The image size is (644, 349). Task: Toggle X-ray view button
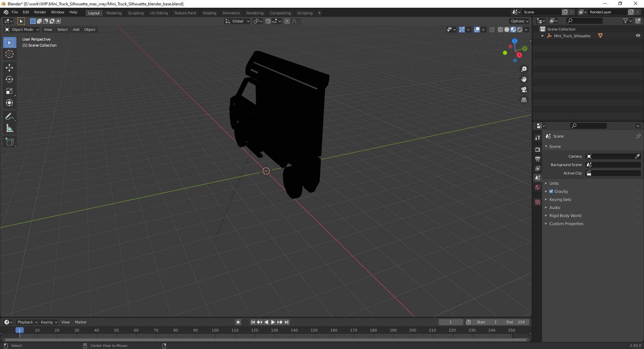point(492,30)
